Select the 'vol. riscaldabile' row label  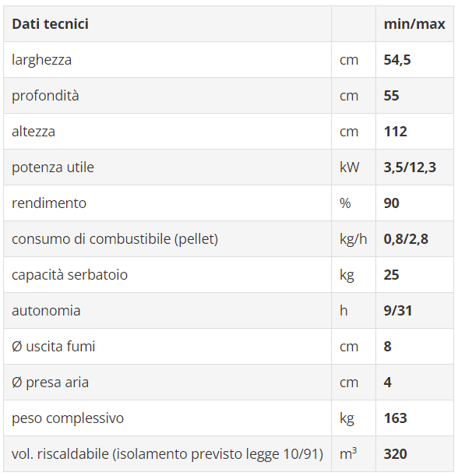click(x=167, y=453)
